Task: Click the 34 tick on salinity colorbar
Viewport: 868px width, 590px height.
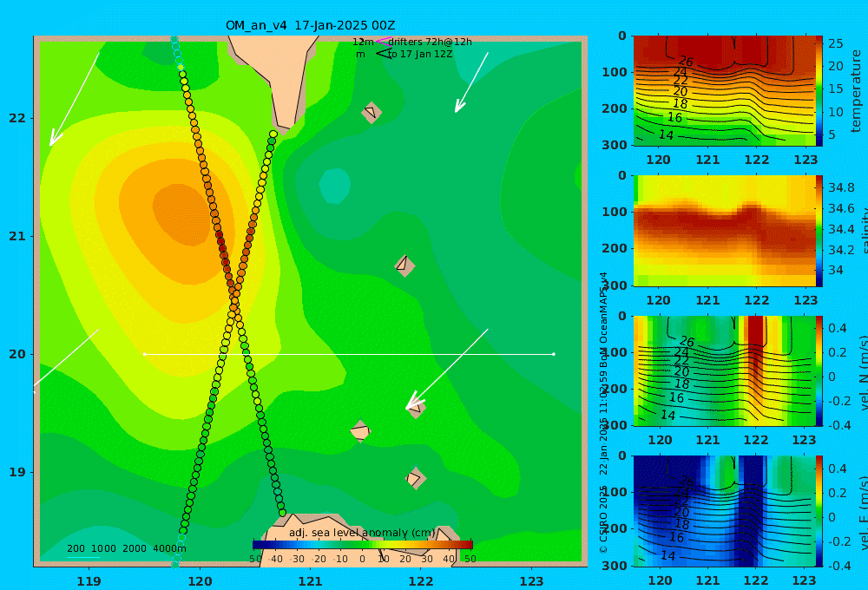Action: (835, 270)
